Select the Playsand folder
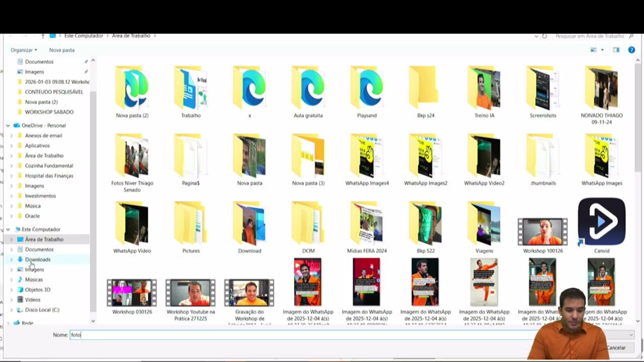 tap(367, 92)
